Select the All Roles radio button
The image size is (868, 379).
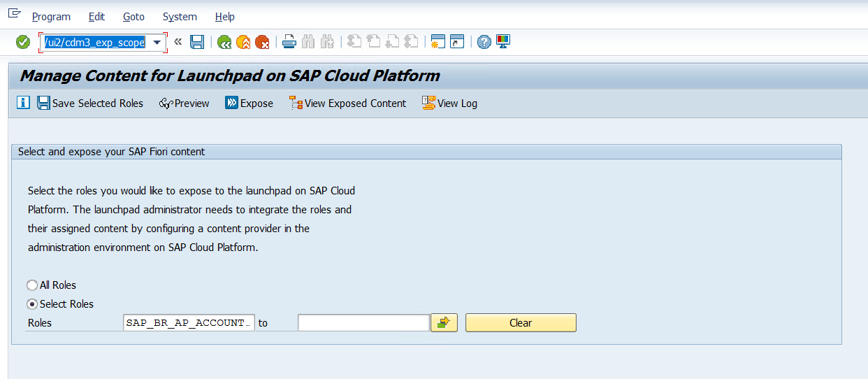pos(32,285)
